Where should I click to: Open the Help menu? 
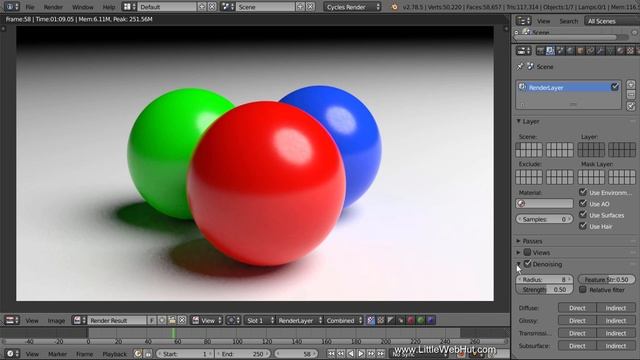[x=109, y=7]
